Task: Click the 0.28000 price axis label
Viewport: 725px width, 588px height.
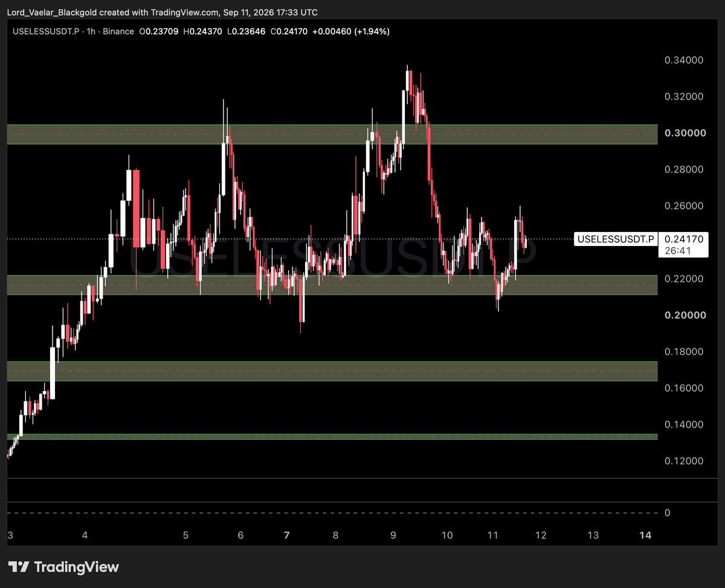Action: [684, 170]
